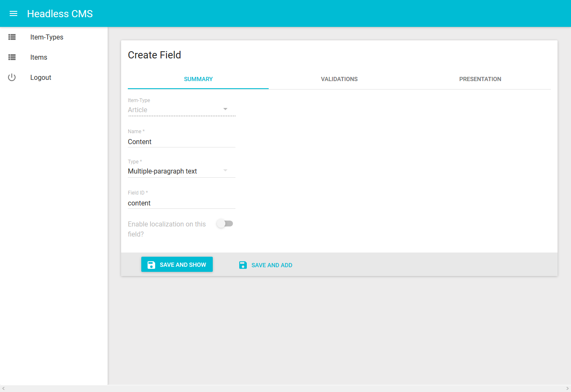The image size is (571, 392).
Task: Click the Type field label
Action: [x=135, y=162]
